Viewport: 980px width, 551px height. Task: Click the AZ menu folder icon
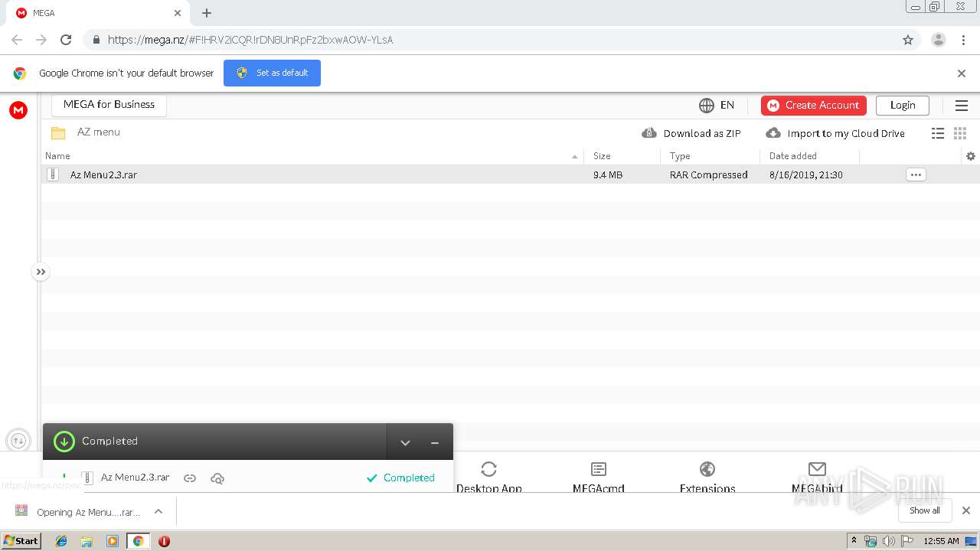click(58, 132)
